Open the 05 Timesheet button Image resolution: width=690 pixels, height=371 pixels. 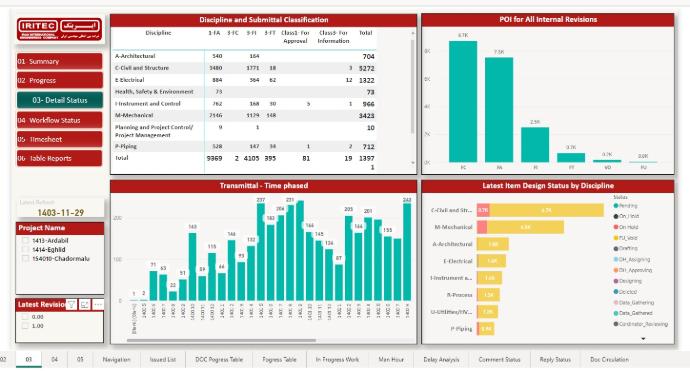59,139
